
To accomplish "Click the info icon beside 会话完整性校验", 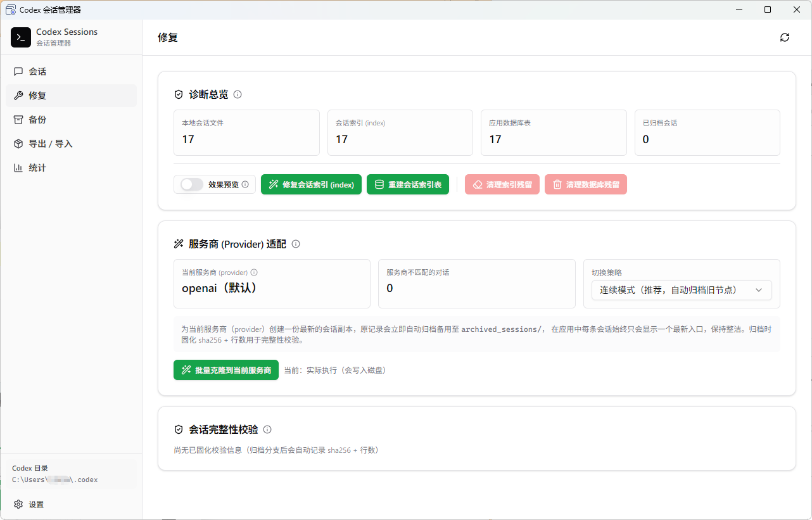I will coord(267,429).
